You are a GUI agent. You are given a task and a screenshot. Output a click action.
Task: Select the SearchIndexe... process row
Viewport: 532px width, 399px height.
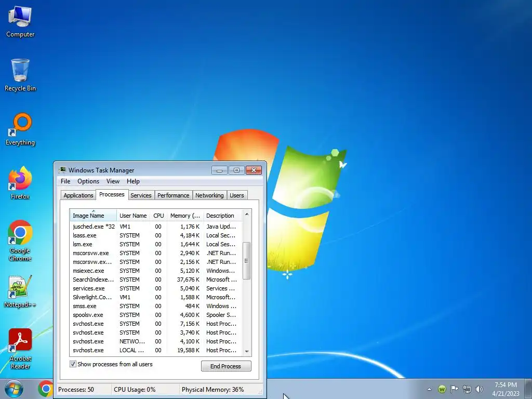[x=156, y=279]
